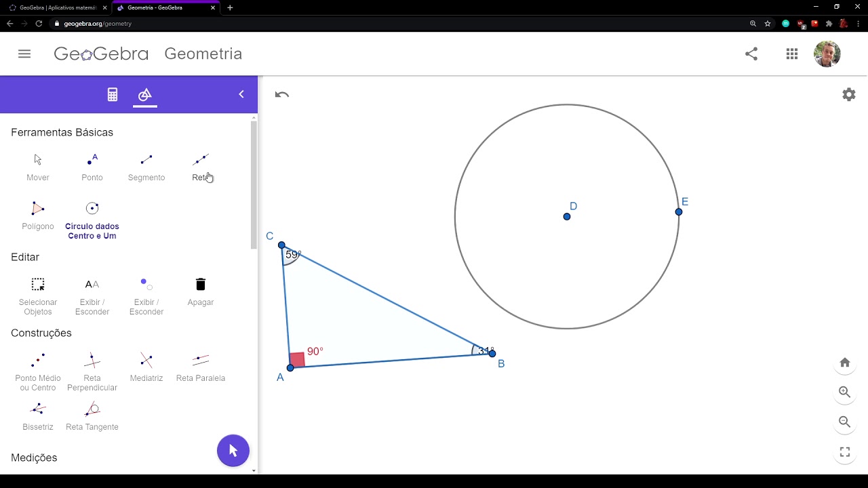Image resolution: width=868 pixels, height=488 pixels.
Task: Open the Chrome three-dot menu
Action: click(x=859, y=23)
